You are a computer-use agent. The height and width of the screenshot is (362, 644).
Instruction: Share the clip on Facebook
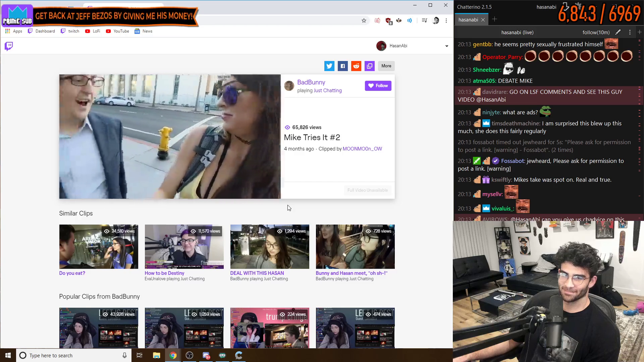(343, 66)
